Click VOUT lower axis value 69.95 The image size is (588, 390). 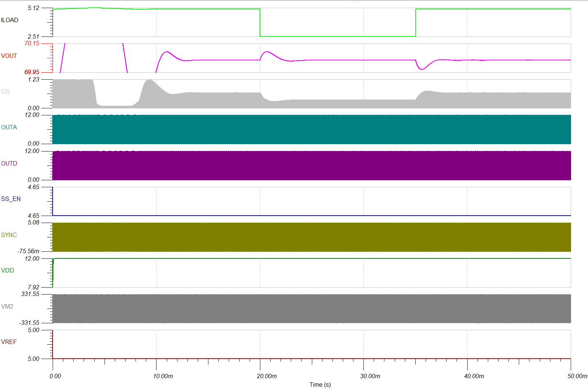point(32,72)
